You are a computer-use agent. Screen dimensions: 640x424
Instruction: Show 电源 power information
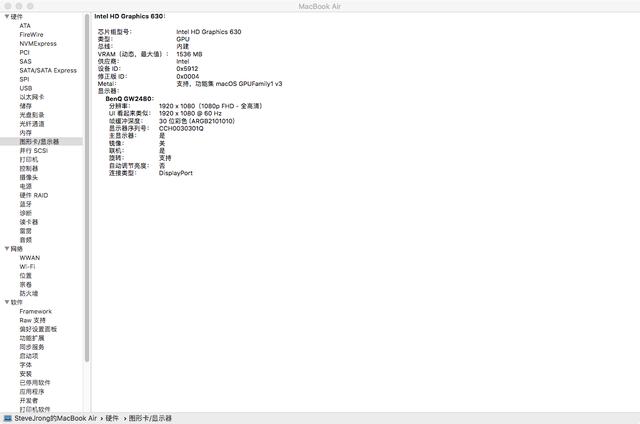click(x=26, y=186)
